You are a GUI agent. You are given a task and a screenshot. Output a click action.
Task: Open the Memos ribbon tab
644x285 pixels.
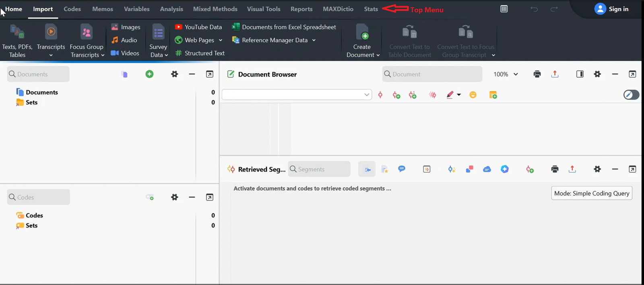click(103, 9)
